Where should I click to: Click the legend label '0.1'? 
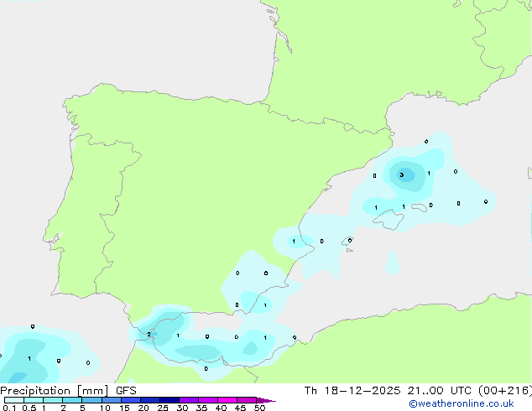pyautogui.click(x=9, y=408)
